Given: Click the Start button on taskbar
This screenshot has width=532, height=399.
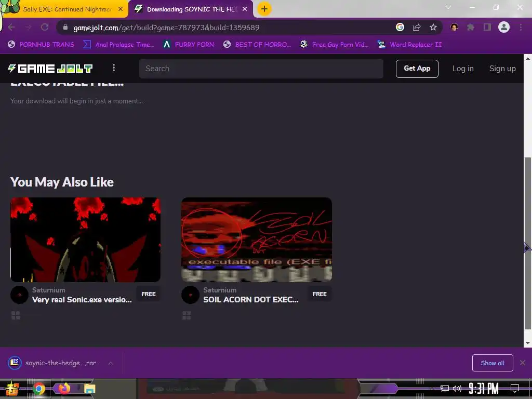Looking at the screenshot, I should 12,389.
